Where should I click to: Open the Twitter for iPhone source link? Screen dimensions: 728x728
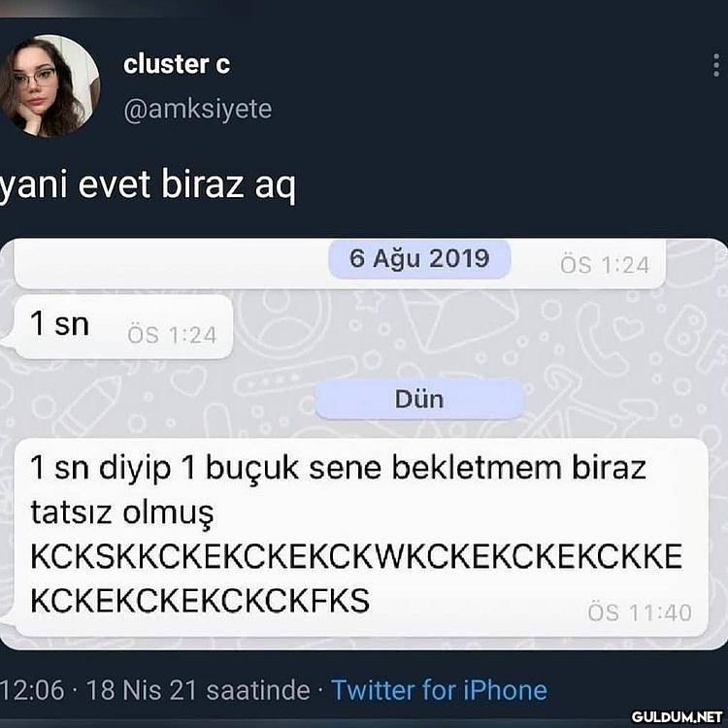[x=439, y=690]
